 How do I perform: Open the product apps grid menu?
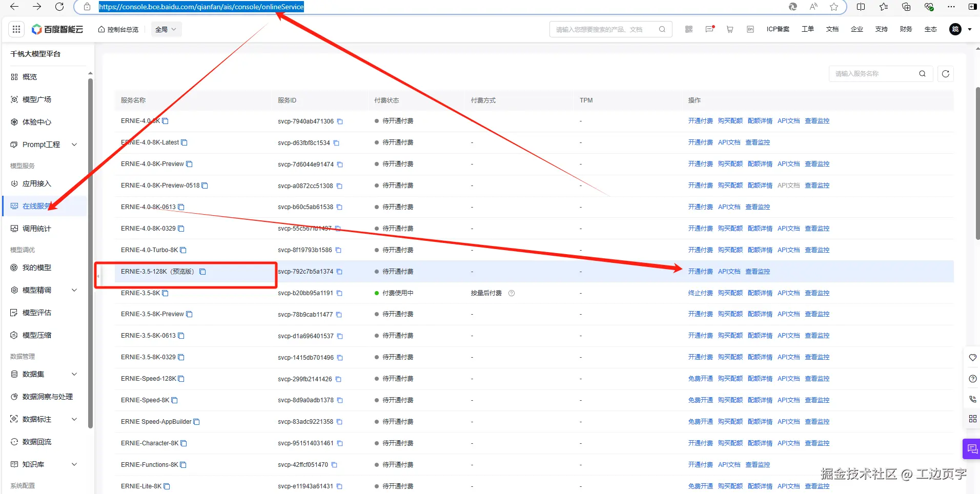[16, 29]
